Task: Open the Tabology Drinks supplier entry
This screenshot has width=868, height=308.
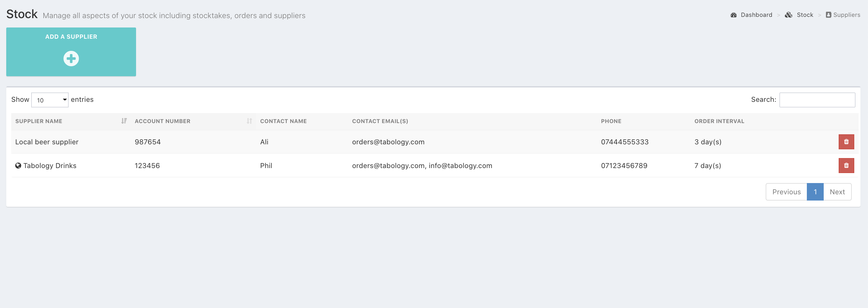Action: point(50,165)
